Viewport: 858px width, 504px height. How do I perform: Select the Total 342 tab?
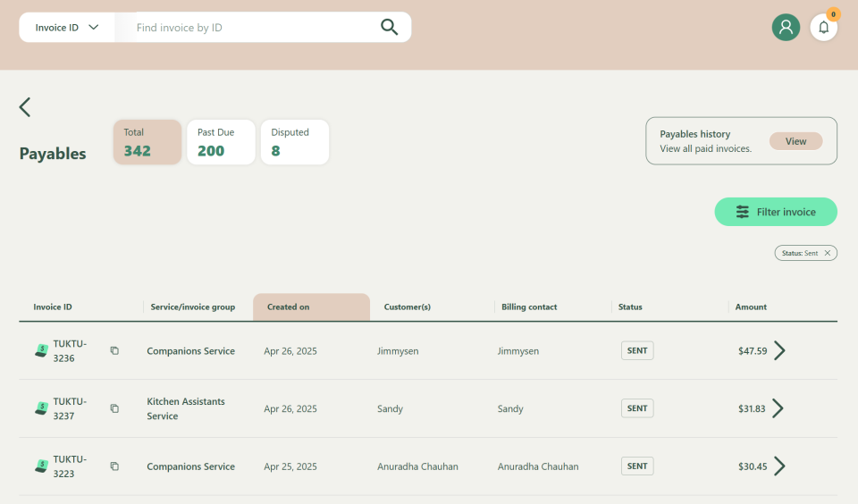tap(147, 142)
